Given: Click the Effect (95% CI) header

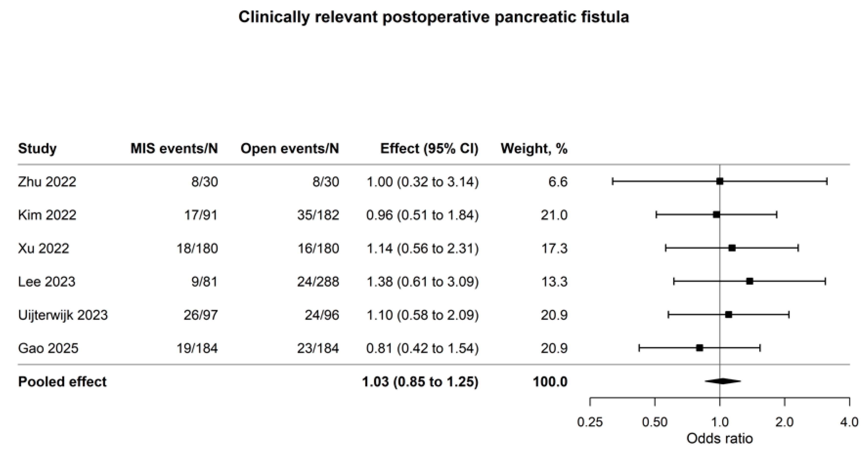Looking at the screenshot, I should 429,148.
